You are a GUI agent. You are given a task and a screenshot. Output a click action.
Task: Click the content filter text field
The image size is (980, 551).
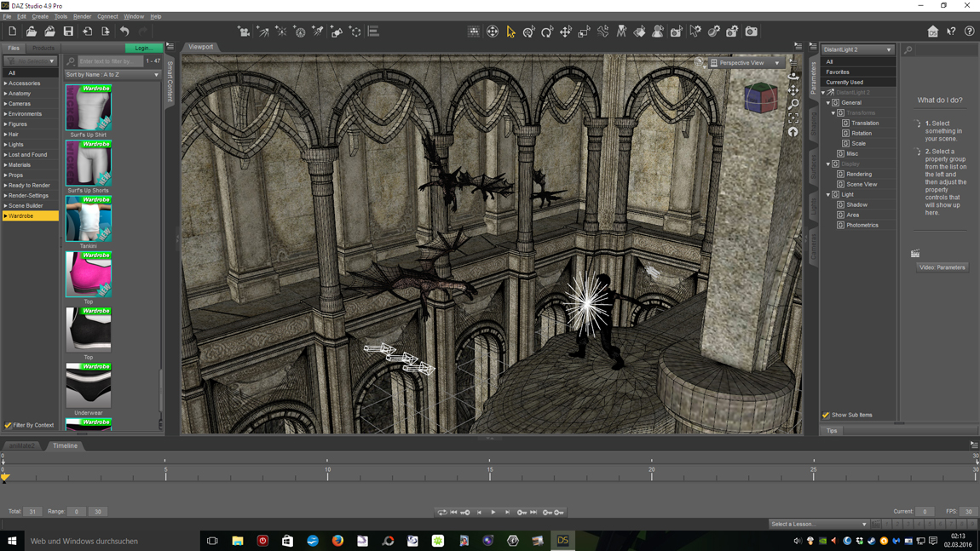pos(109,61)
